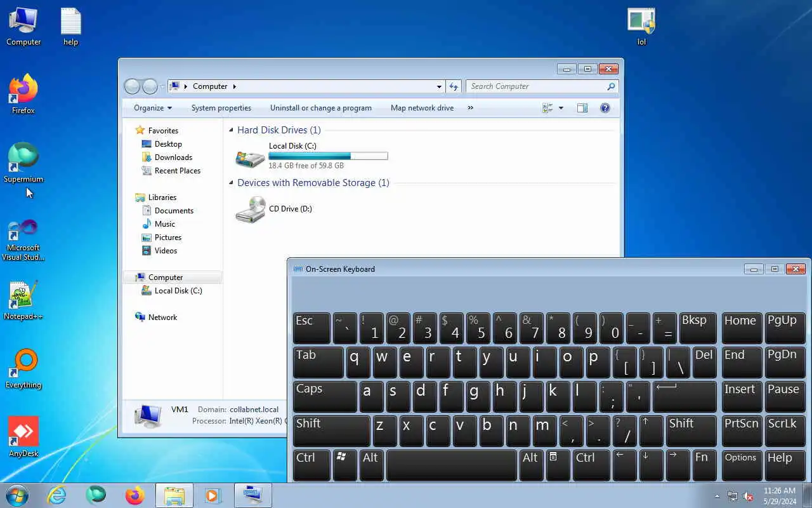Click Map network drive toolbar item
The image size is (812, 508).
click(422, 108)
